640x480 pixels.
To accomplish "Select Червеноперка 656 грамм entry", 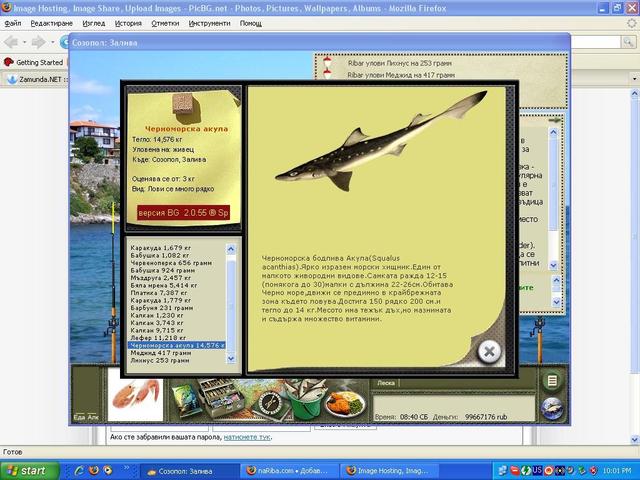I will (171, 263).
